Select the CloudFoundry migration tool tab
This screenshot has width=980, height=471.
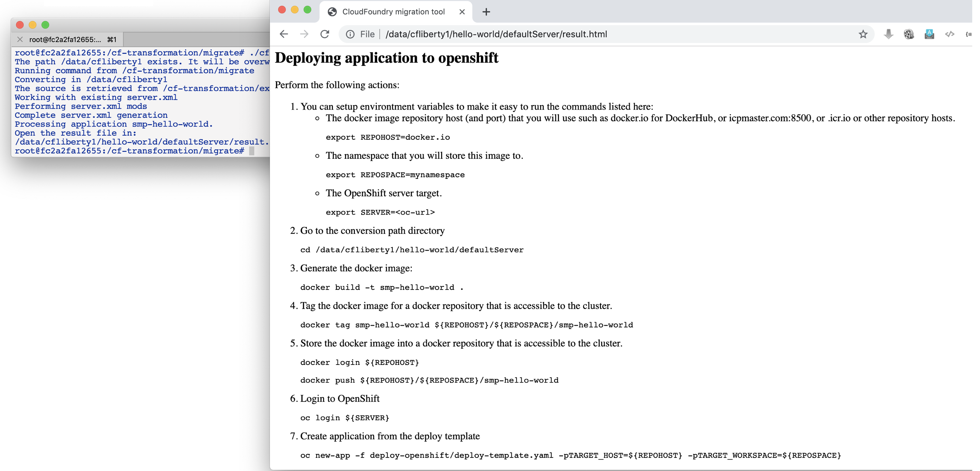(393, 12)
